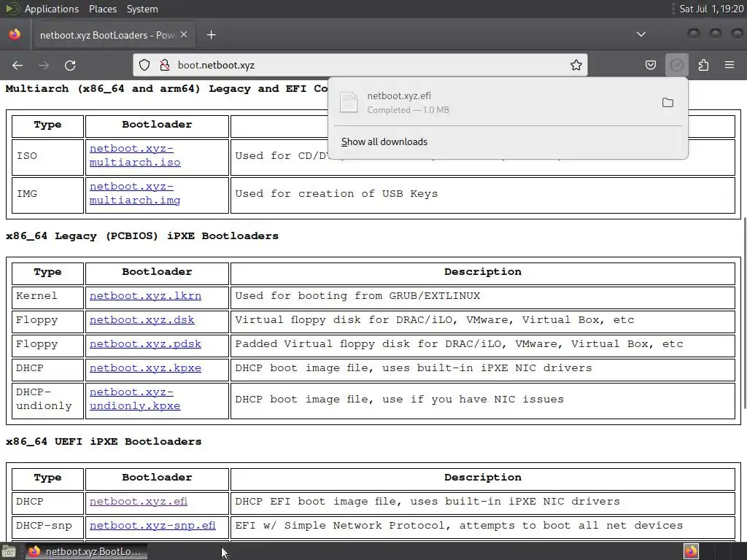This screenshot has width=747, height=560.
Task: Click the clock showing Sat Jul 1
Action: pos(711,9)
